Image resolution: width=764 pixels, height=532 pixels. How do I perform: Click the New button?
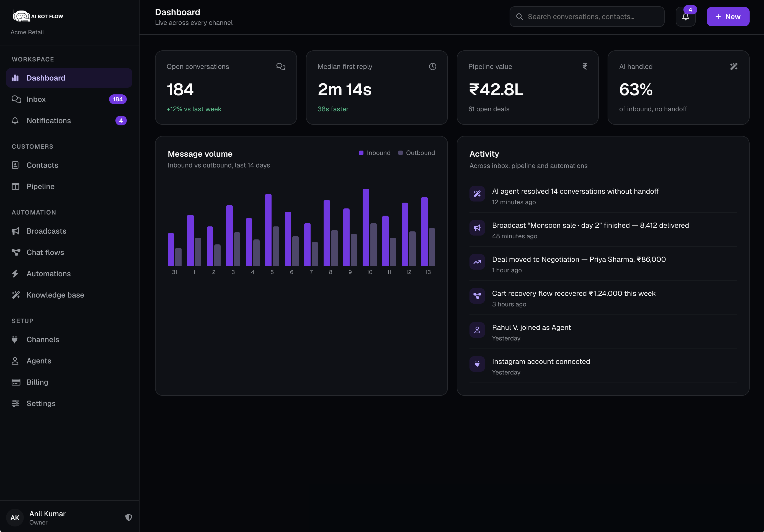pyautogui.click(x=728, y=17)
